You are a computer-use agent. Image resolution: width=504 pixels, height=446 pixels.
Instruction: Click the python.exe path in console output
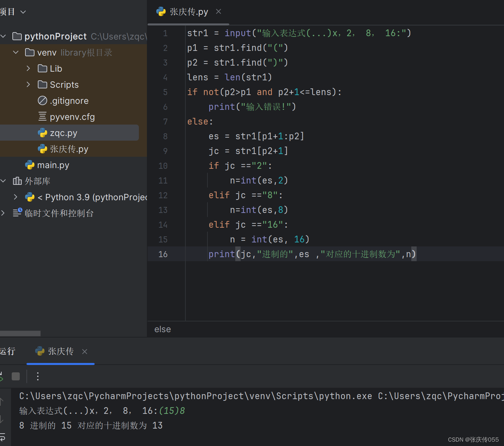tap(196, 396)
